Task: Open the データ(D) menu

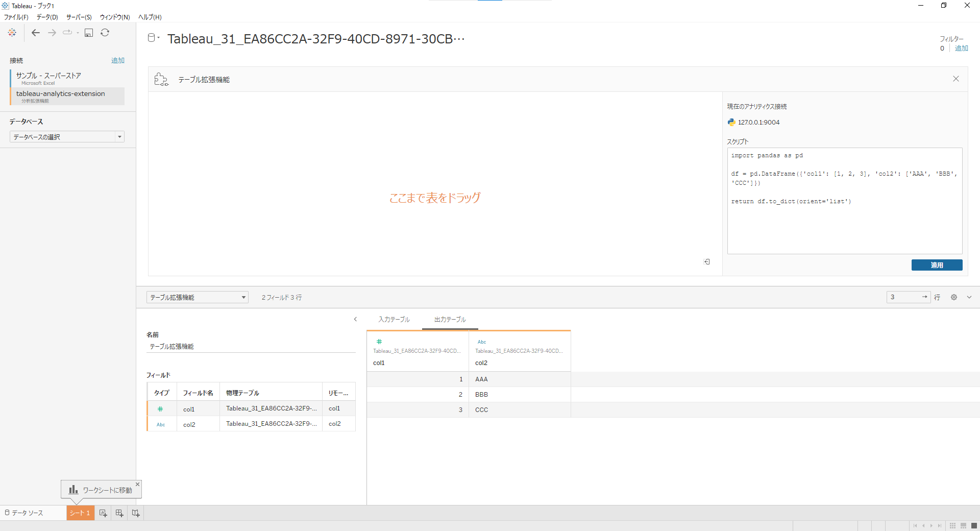Action: coord(47,17)
